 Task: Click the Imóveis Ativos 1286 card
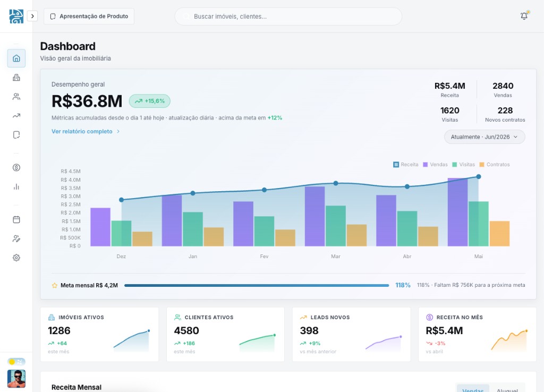(99, 334)
